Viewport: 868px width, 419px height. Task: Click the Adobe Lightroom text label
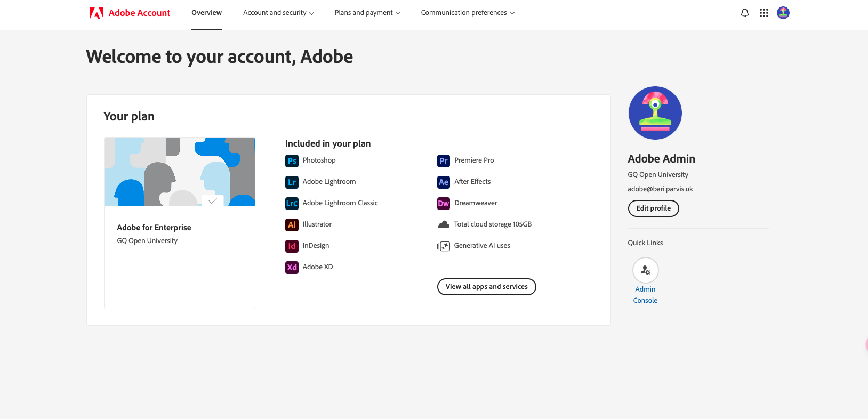tap(329, 182)
